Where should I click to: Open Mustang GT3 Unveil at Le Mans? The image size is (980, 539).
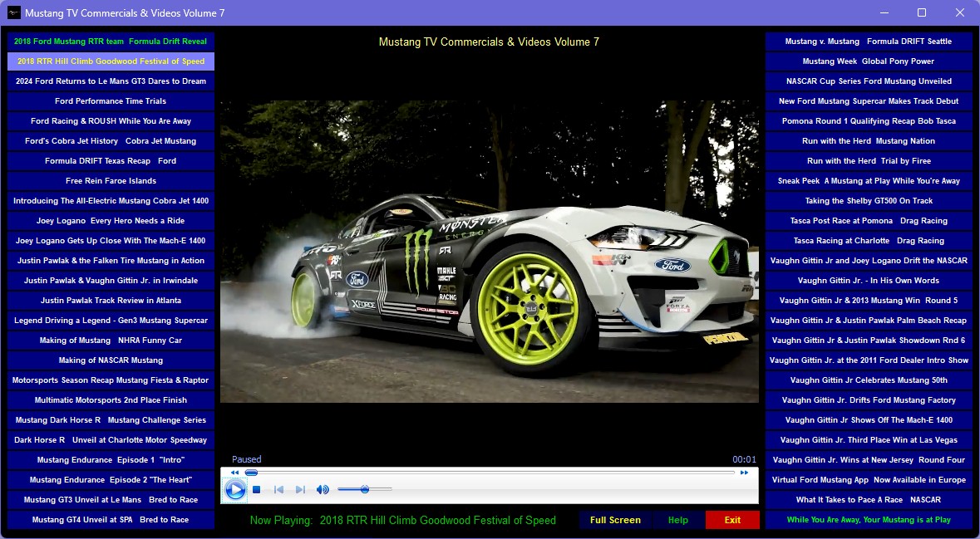111,500
